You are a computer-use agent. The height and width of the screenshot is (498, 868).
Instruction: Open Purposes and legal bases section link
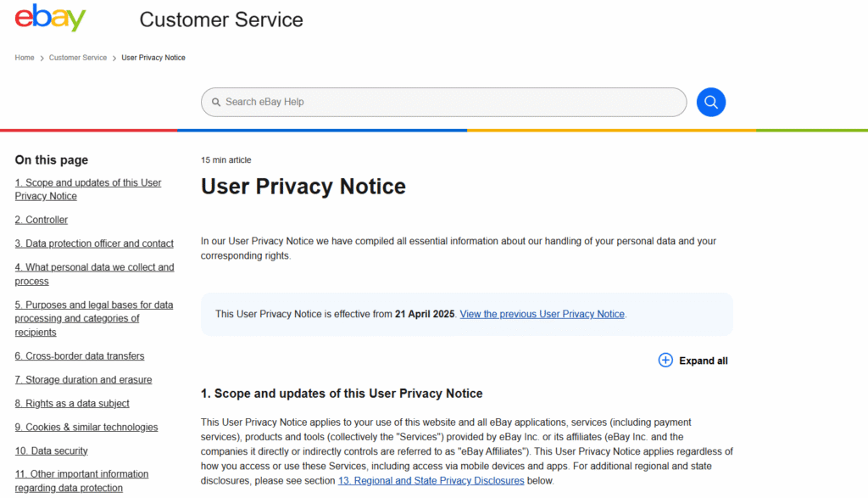[x=93, y=305]
